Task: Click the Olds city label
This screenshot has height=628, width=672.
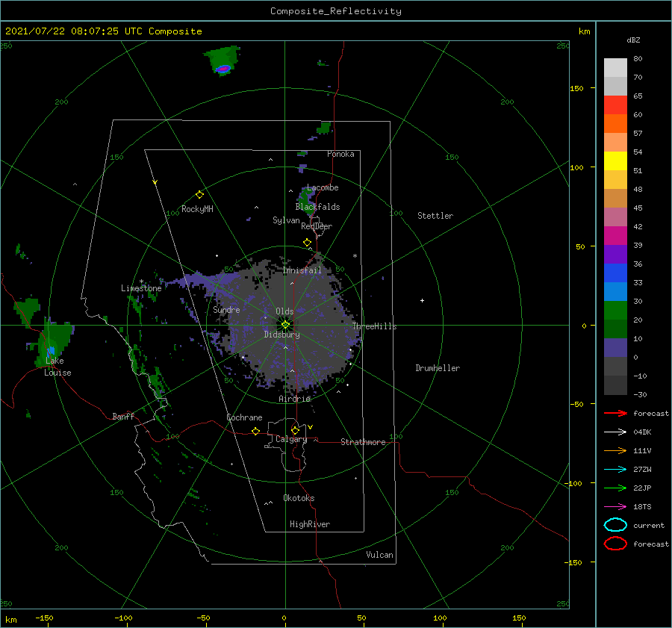Action: point(284,311)
